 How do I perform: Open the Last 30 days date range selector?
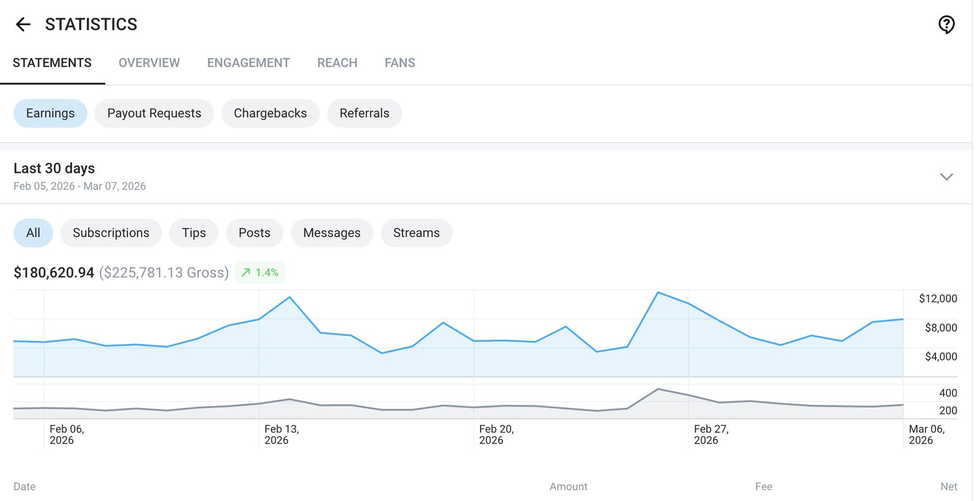click(486, 177)
